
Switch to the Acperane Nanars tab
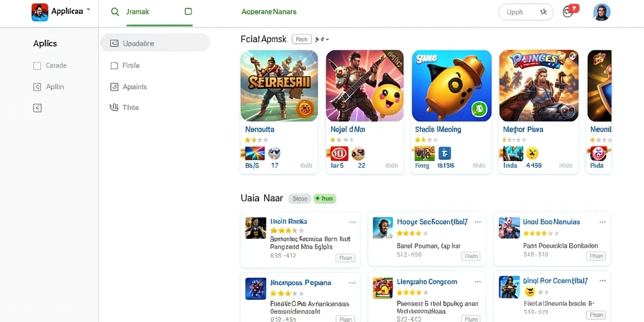point(269,12)
